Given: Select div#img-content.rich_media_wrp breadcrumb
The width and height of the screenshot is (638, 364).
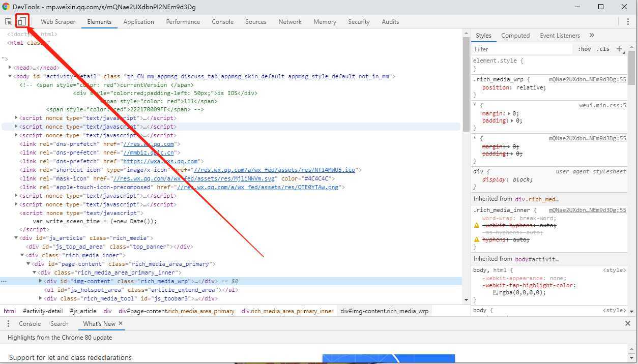Looking at the screenshot, I should coord(385,311).
